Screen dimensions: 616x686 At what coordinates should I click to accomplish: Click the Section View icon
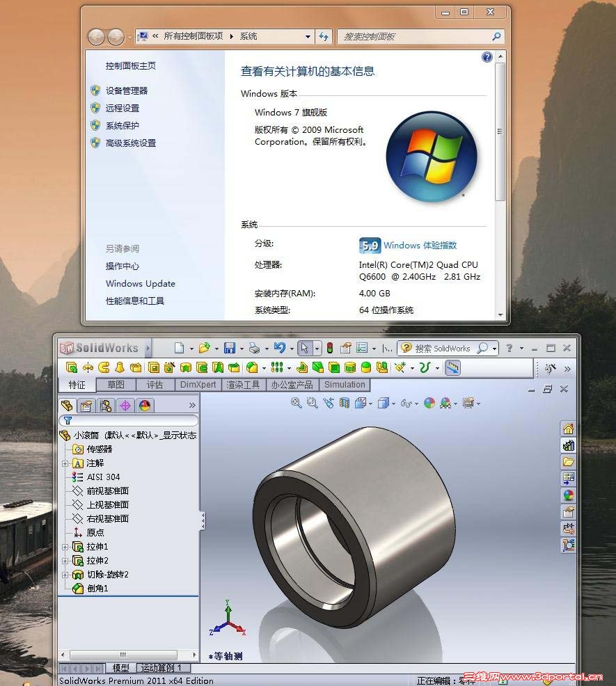click(344, 403)
